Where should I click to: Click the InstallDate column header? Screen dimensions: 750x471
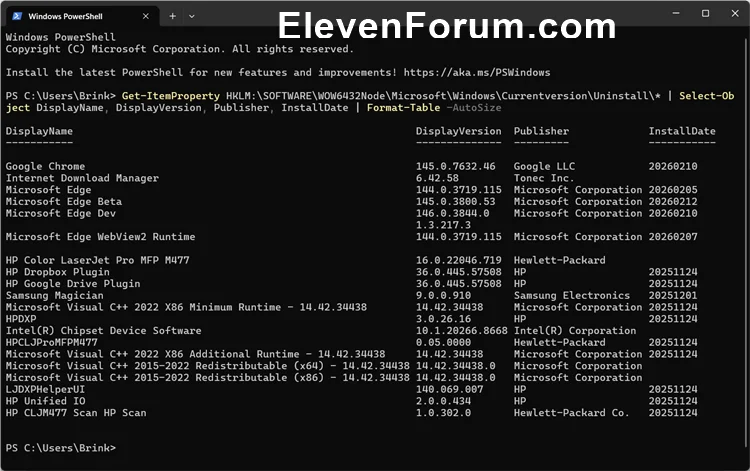pos(682,131)
